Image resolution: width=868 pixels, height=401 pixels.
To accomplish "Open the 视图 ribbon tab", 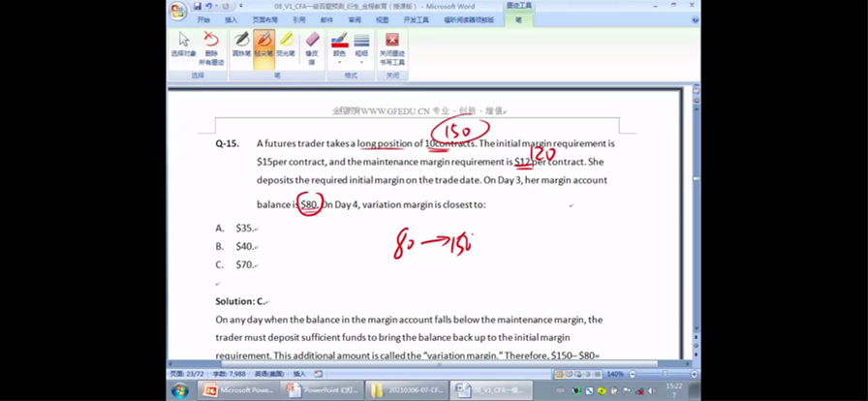I will (382, 20).
